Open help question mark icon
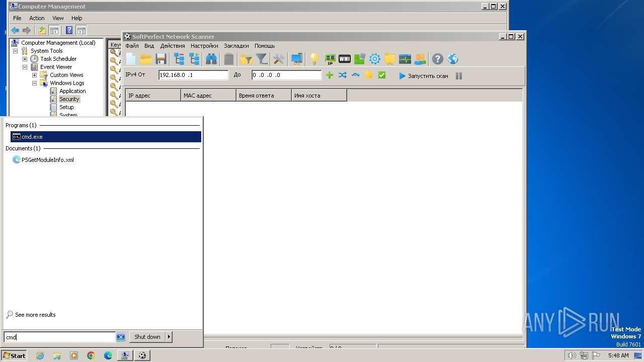Viewport: 644px width, 362px height. tap(438, 59)
